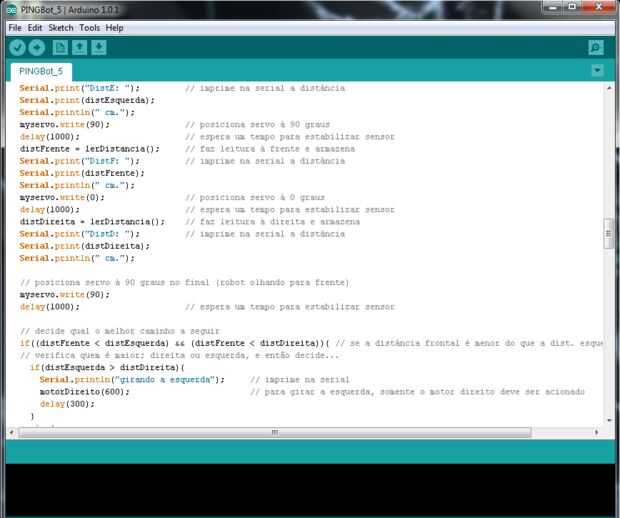The width and height of the screenshot is (620, 518).
Task: Save the sketch with the Save icon
Action: (x=99, y=48)
